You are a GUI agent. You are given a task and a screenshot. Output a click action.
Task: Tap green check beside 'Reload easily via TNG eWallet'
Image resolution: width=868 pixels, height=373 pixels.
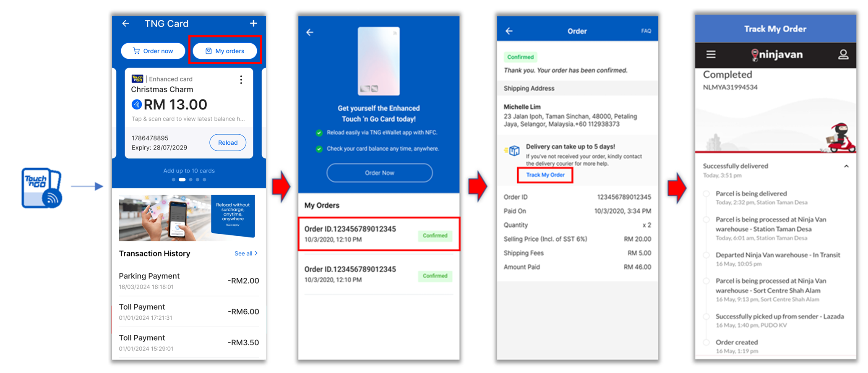pos(319,133)
